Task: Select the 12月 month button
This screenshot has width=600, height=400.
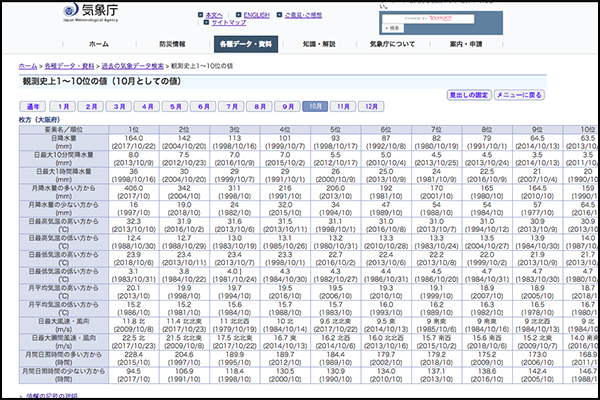Action: coord(371,105)
